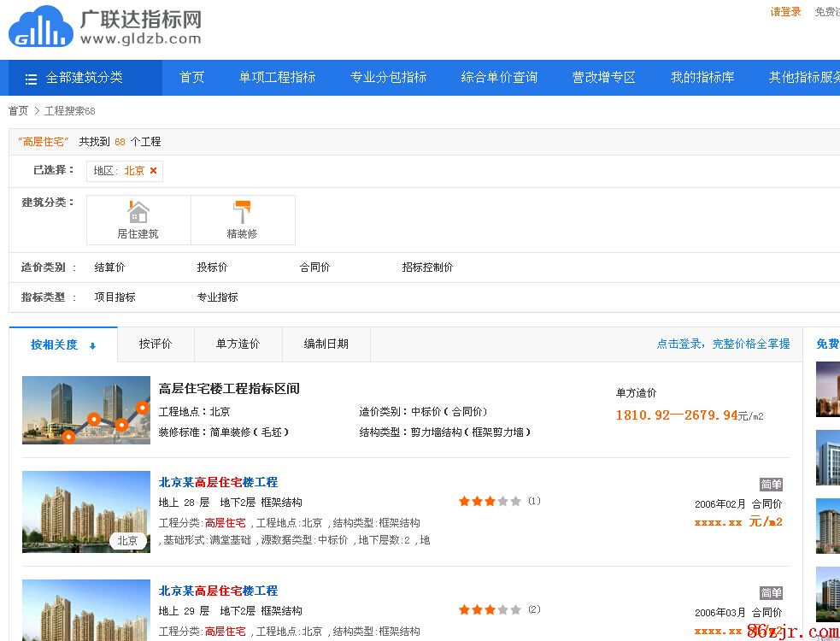
Task: Click thumbnail of 28-floor residential project
Action: [x=85, y=511]
